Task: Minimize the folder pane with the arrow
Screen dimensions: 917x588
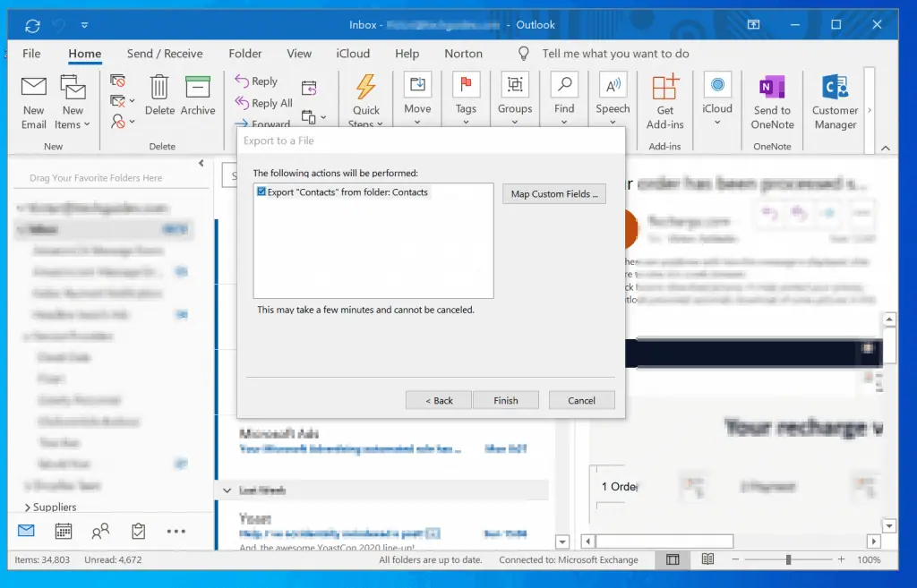Action: (201, 163)
